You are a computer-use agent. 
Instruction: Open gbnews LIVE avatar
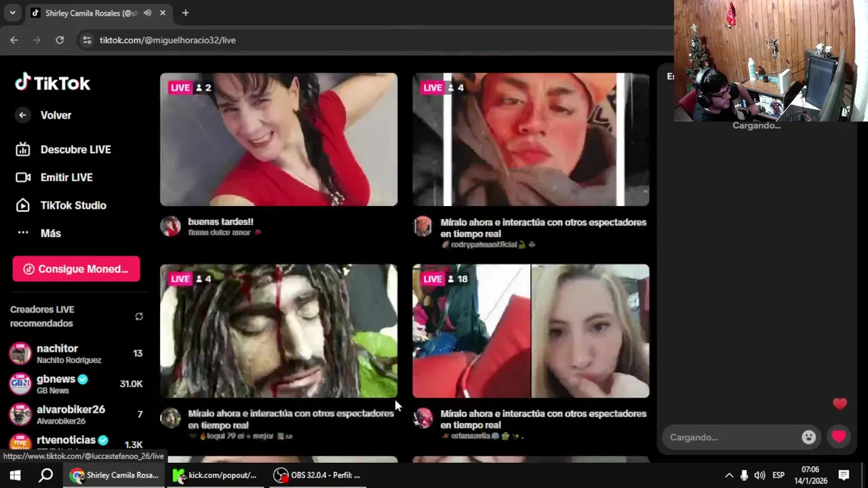pyautogui.click(x=20, y=384)
